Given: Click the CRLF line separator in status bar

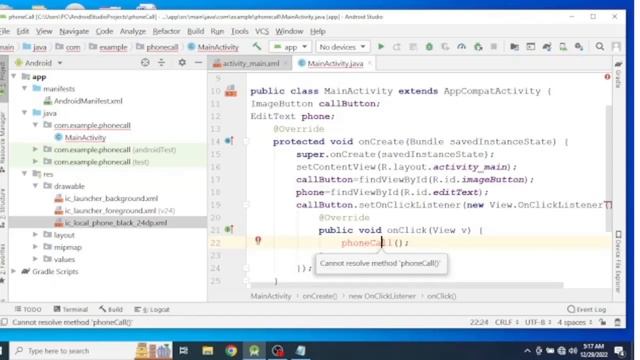Looking at the screenshot, I should coord(507,322).
